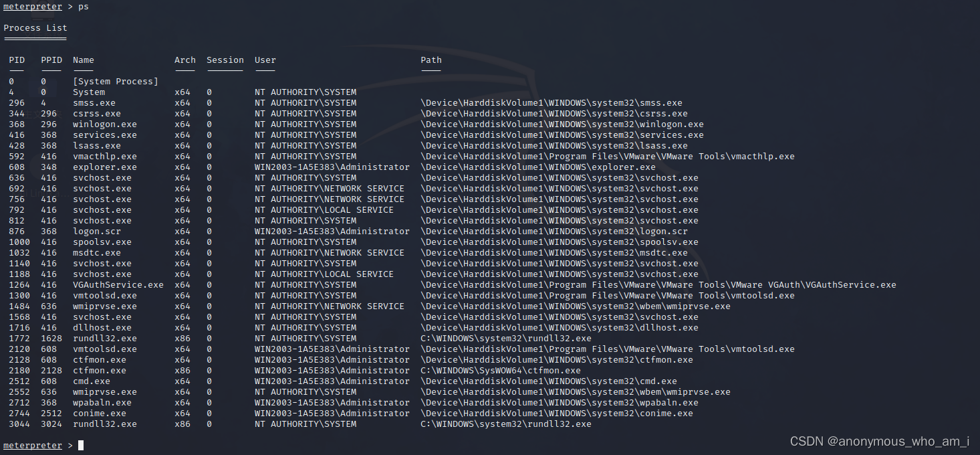
Task: Click the Name column header
Action: point(84,60)
